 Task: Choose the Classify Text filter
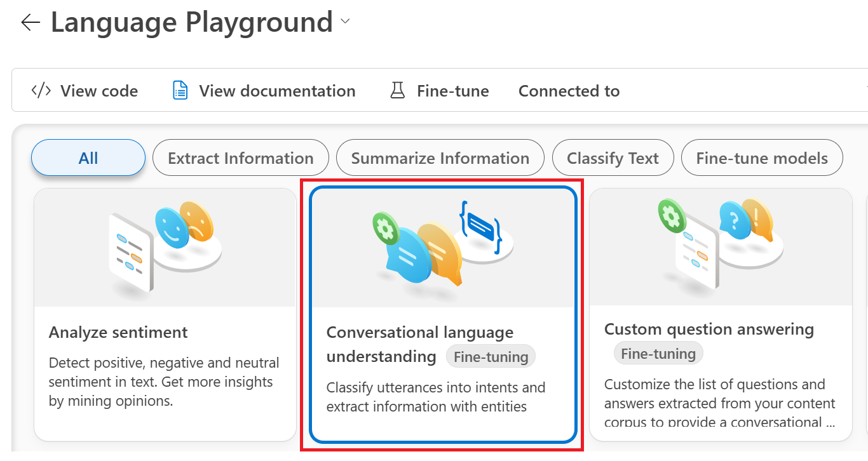(613, 157)
